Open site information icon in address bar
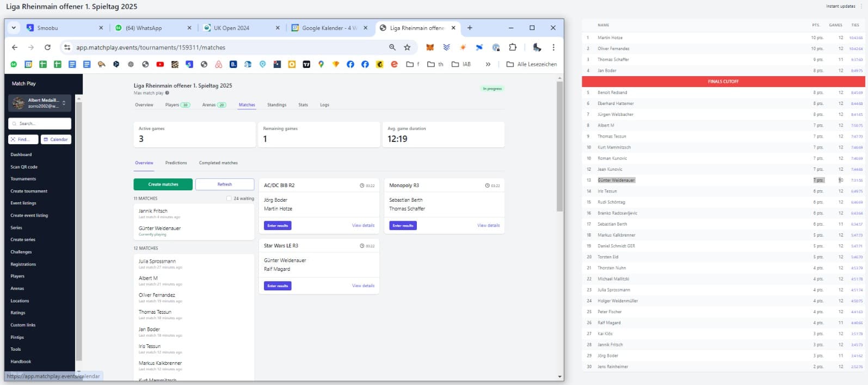 [67, 47]
